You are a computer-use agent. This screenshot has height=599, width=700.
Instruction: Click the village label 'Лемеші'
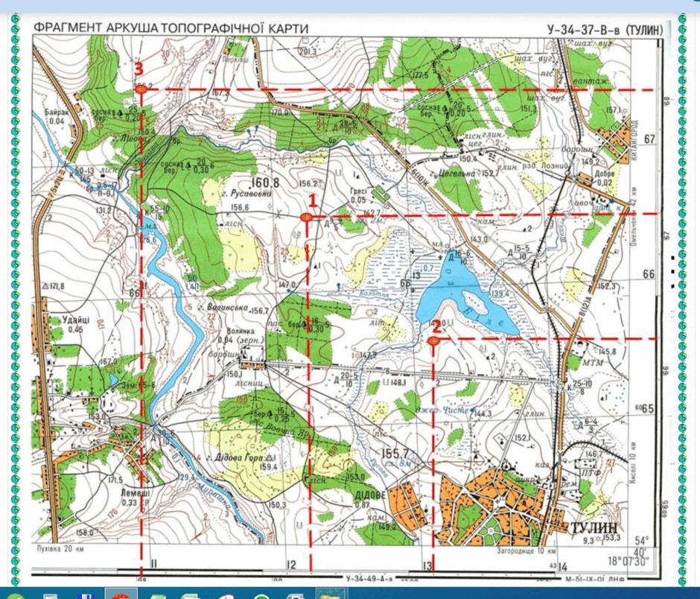pos(135,494)
